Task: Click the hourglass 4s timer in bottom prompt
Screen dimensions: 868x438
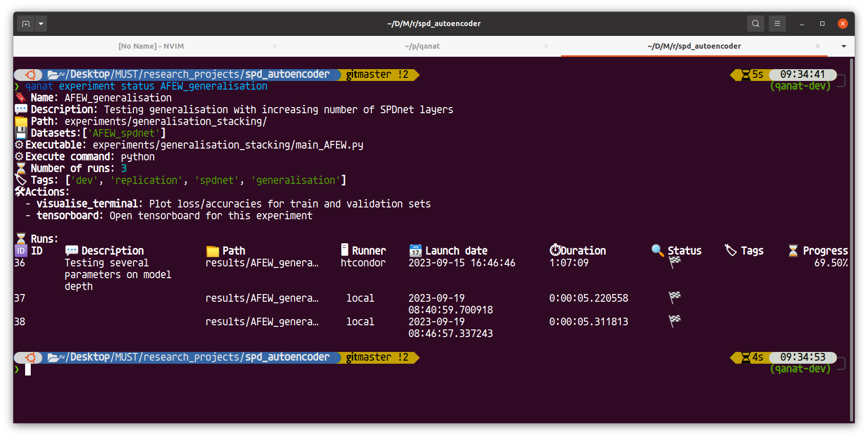Action: click(x=752, y=358)
